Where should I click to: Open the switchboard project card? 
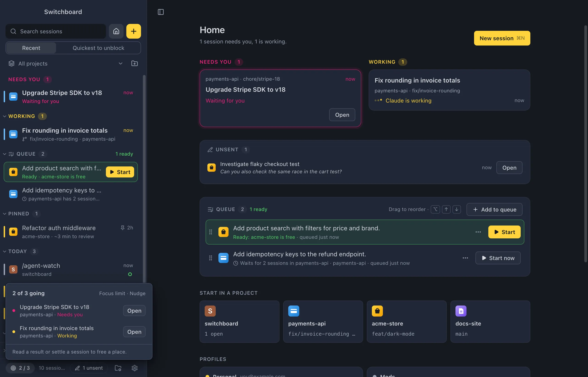(240, 321)
